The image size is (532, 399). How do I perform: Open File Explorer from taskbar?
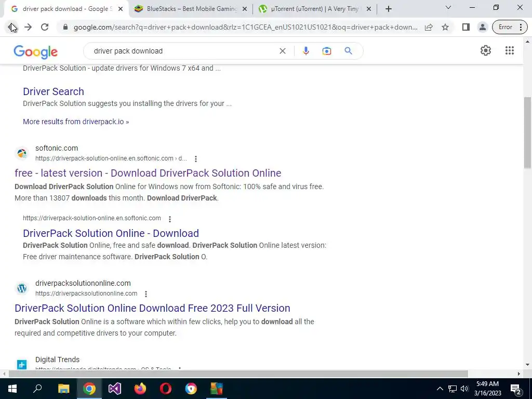[63, 389]
